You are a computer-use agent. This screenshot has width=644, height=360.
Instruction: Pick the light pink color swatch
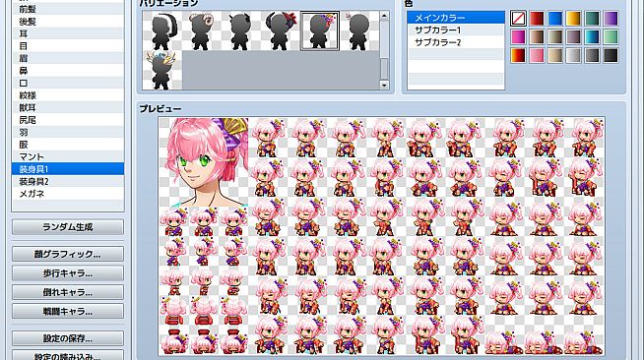[537, 55]
